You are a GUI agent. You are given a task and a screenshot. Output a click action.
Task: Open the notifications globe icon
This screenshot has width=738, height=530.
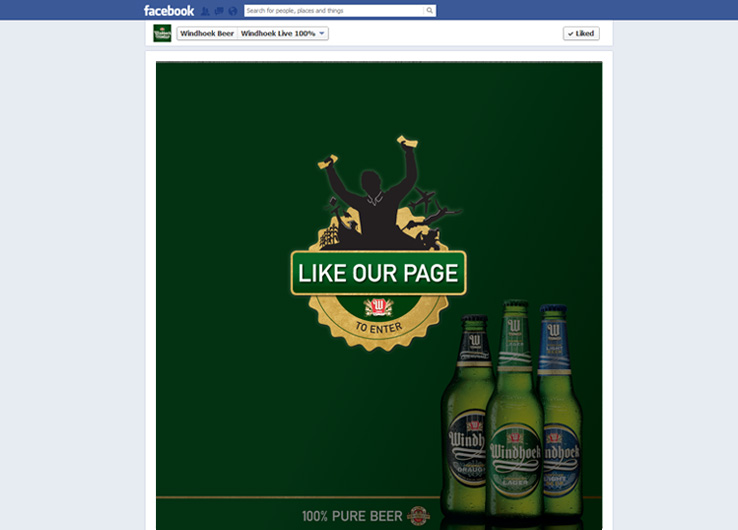[233, 10]
